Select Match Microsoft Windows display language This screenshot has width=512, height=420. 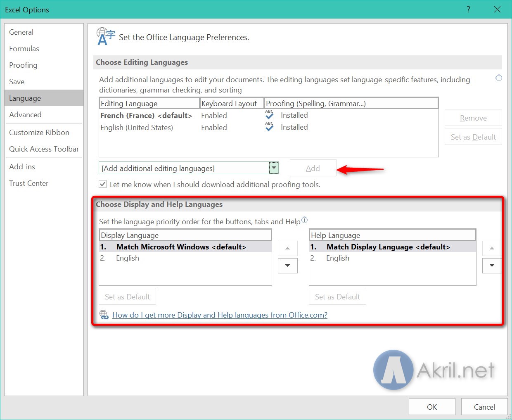[185, 247]
